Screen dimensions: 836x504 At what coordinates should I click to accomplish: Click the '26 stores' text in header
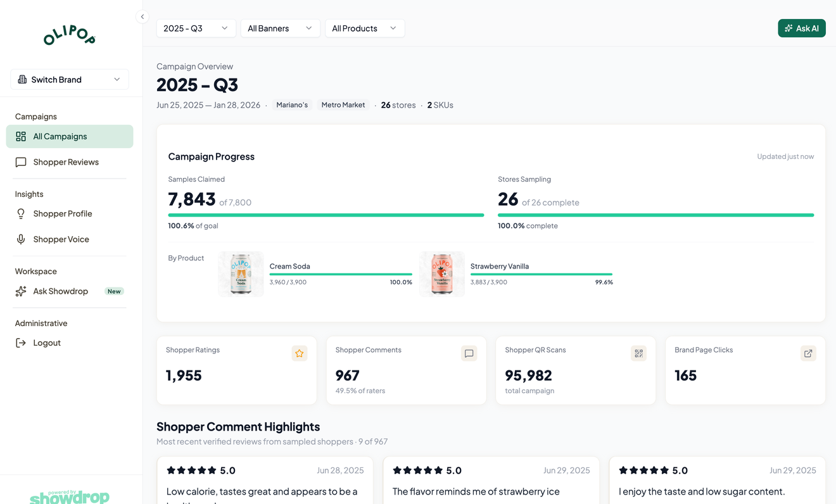click(398, 105)
